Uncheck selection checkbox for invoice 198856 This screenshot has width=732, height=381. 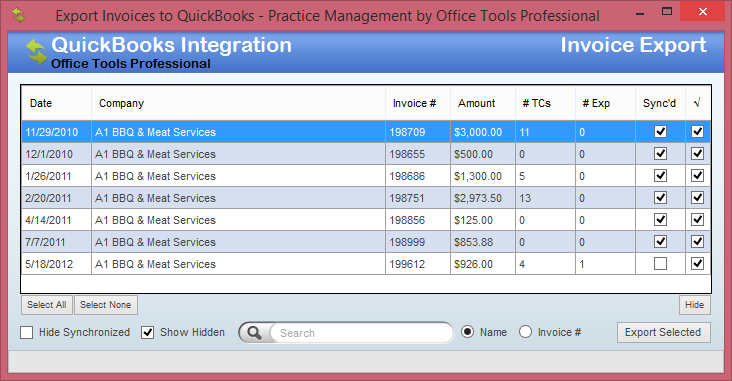697,219
